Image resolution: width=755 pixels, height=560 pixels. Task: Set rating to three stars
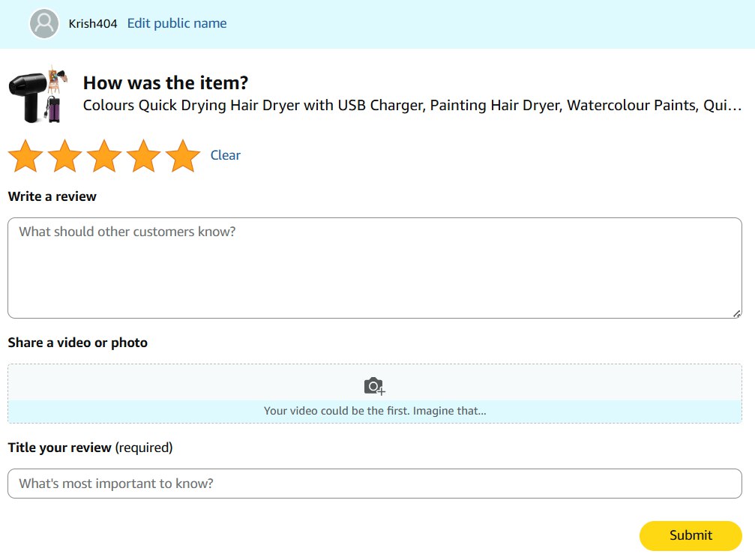click(104, 156)
